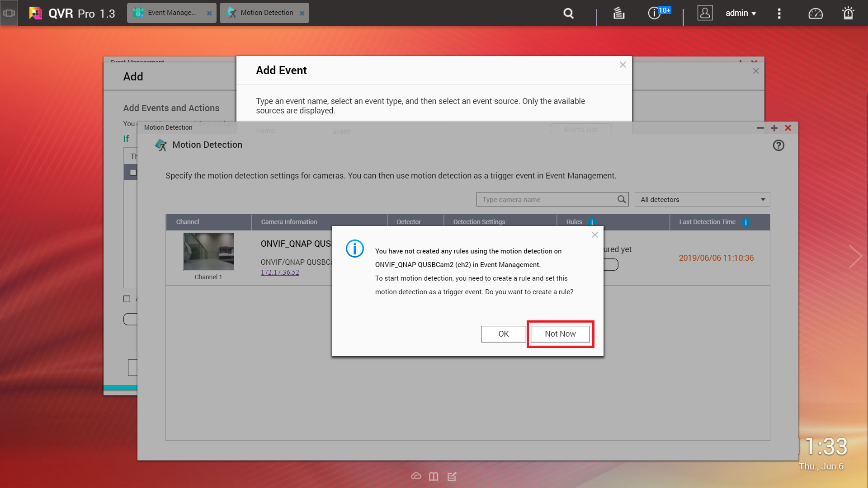Dismiss the rule prompt dialog with X
This screenshot has height=488, width=868.
[595, 235]
